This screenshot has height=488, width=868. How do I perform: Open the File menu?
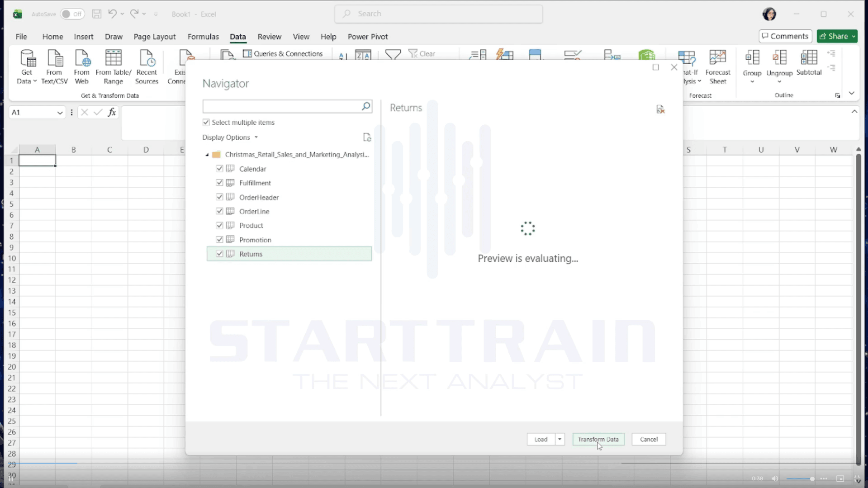coord(21,37)
